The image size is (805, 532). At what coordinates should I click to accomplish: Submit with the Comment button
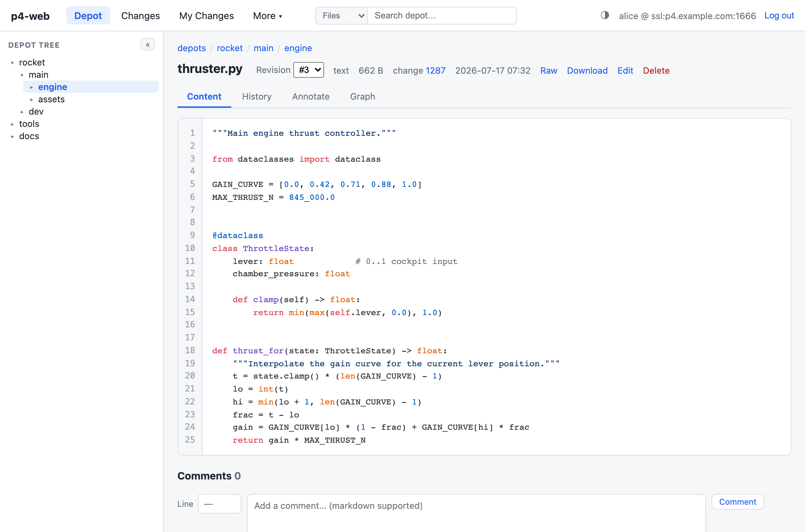pos(737,502)
